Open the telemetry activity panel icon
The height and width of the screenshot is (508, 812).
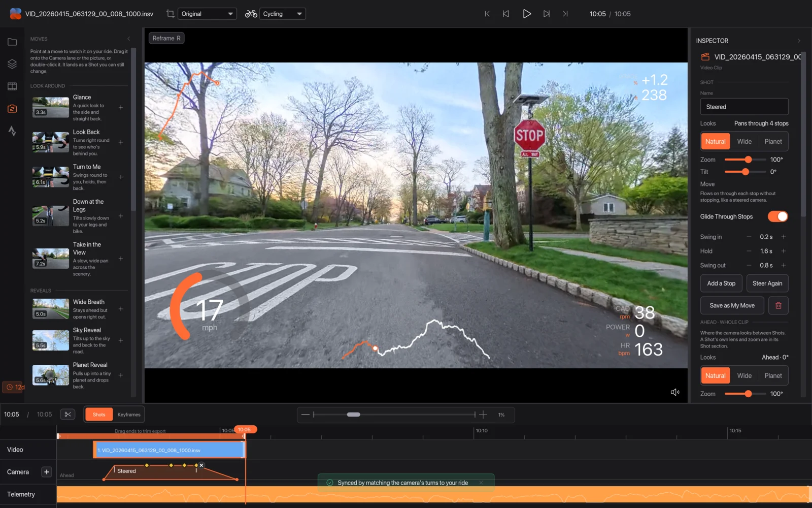12,131
